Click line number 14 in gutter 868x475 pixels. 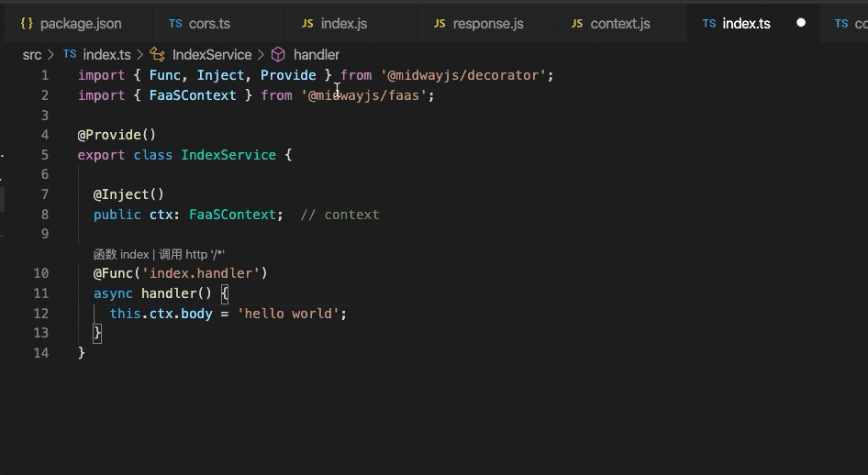pos(41,353)
